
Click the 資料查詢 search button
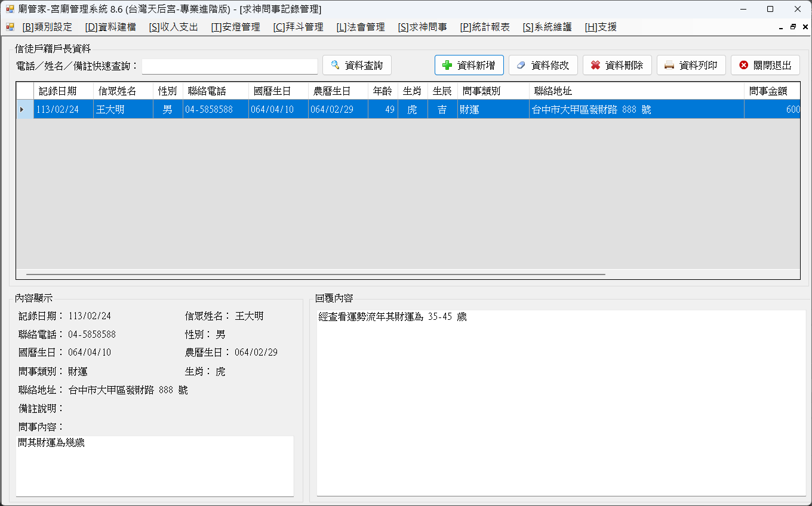pos(356,65)
